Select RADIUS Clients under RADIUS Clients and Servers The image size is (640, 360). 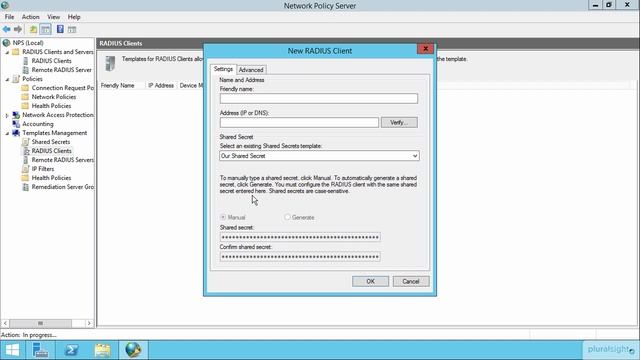[51, 61]
